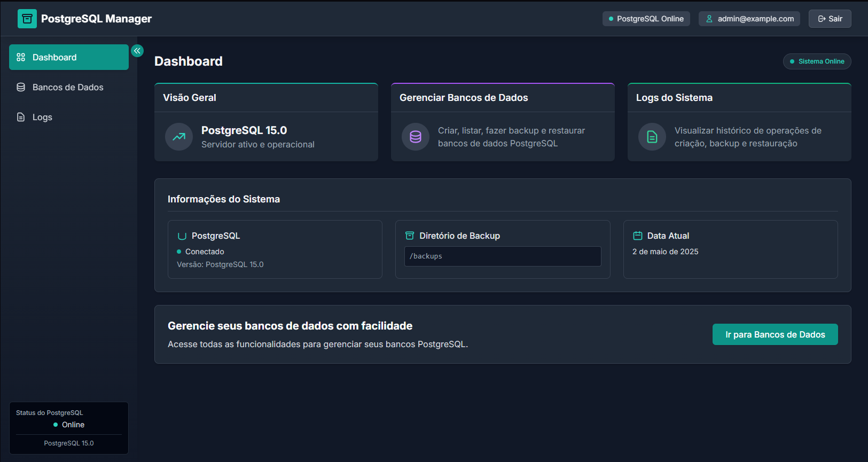Click the admin@example.com user badge
This screenshot has width=868, height=462.
(x=749, y=19)
